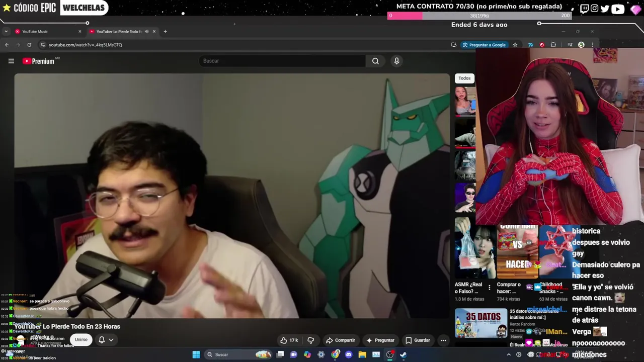Image resolution: width=644 pixels, height=362 pixels.
Task: Reload the current page
Action: pyautogui.click(x=29, y=45)
